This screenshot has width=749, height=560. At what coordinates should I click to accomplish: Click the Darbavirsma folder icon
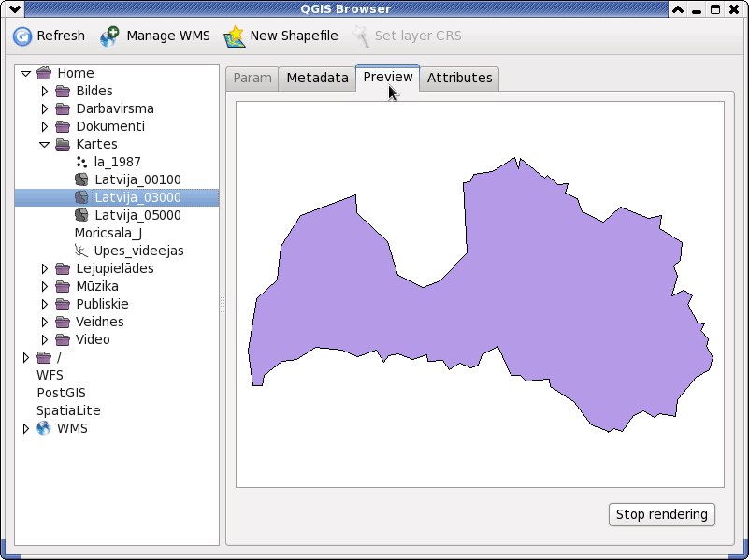click(63, 108)
